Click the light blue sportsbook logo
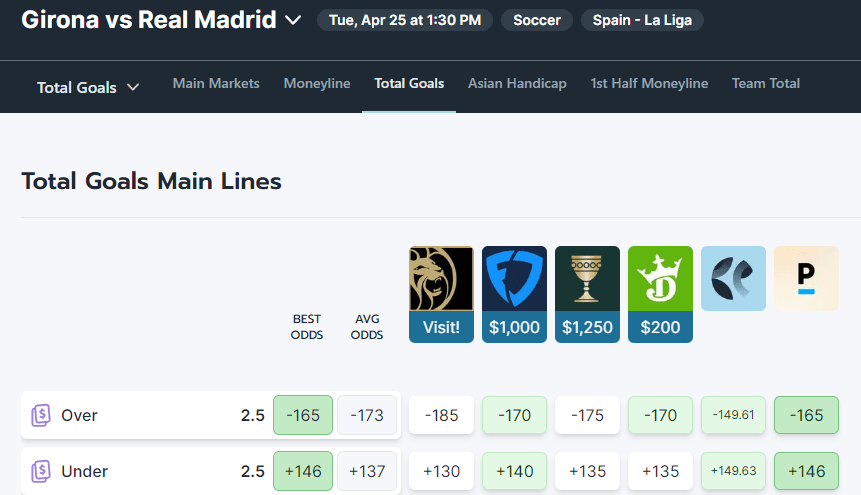Image resolution: width=861 pixels, height=495 pixels. pyautogui.click(x=733, y=279)
